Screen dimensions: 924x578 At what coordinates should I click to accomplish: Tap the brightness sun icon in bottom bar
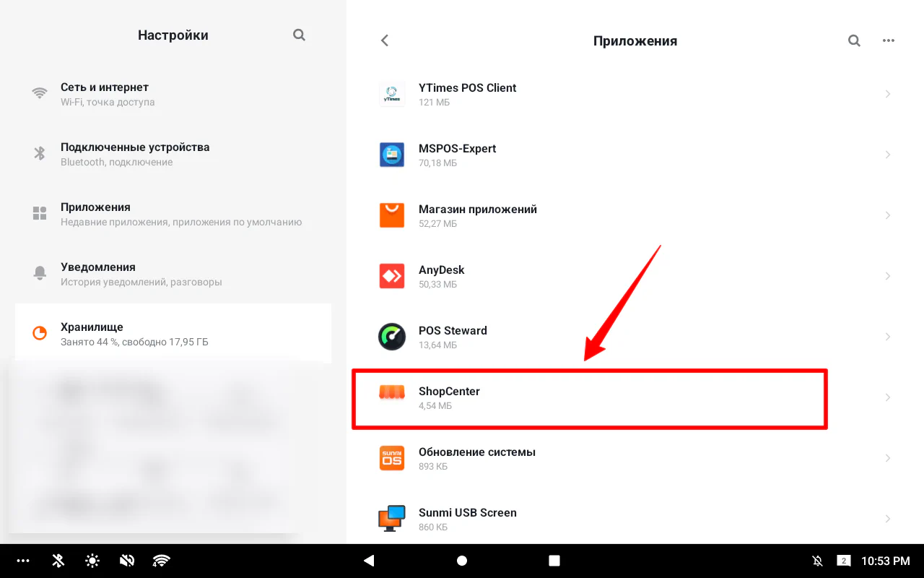93,561
